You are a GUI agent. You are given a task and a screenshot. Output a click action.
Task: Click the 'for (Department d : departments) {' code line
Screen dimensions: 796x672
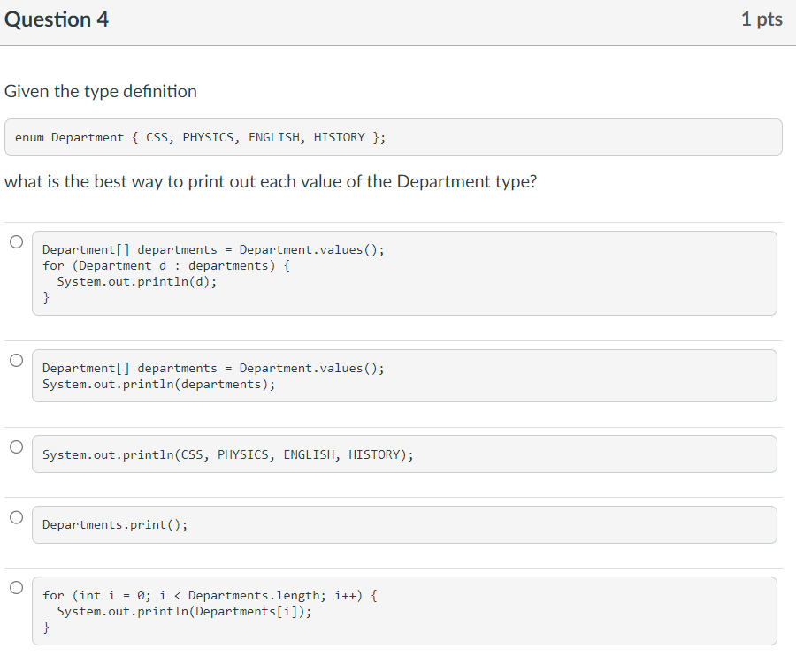tap(166, 266)
